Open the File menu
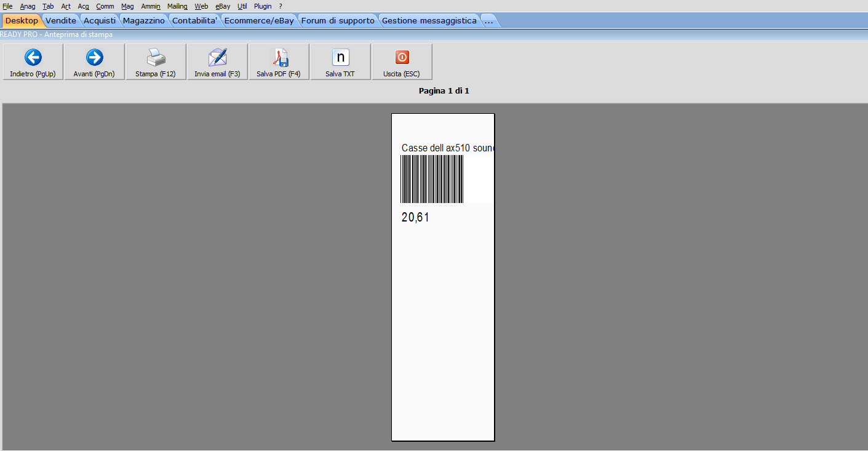The image size is (868, 451). (7, 6)
